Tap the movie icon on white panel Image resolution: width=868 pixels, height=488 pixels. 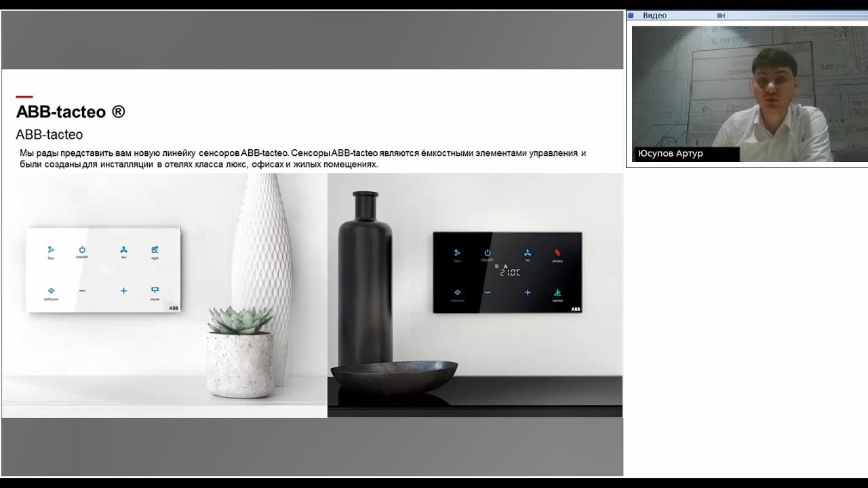(x=155, y=290)
